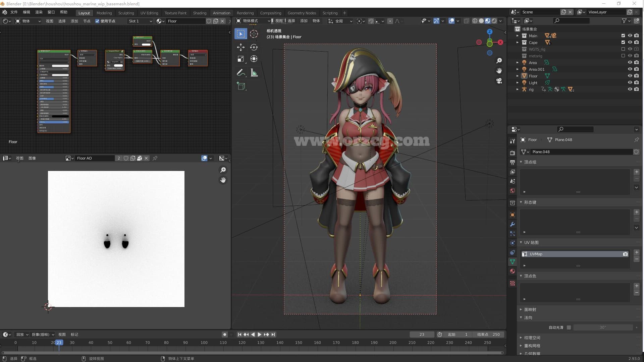
Task: Switch to wireframe viewport shading
Action: pos(475,21)
